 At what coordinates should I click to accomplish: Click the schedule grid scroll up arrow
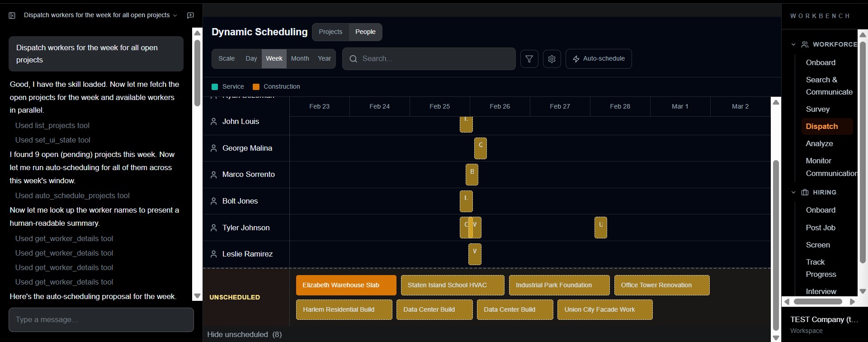(776, 102)
